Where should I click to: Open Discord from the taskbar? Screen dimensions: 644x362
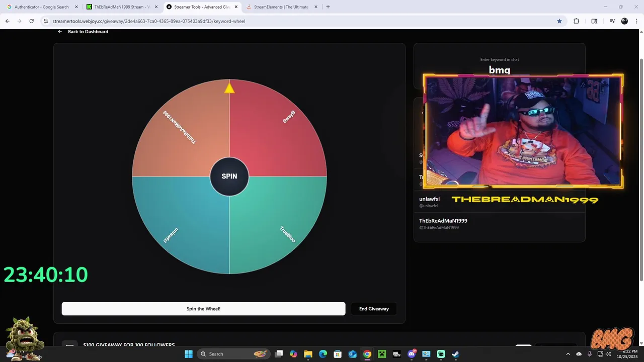coord(412,354)
